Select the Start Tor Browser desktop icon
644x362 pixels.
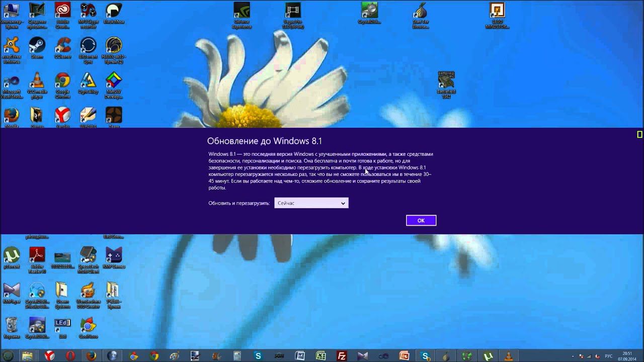(420, 16)
